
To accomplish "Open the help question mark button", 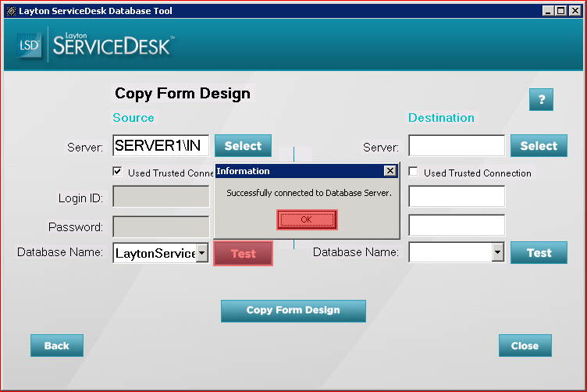I will tap(541, 100).
